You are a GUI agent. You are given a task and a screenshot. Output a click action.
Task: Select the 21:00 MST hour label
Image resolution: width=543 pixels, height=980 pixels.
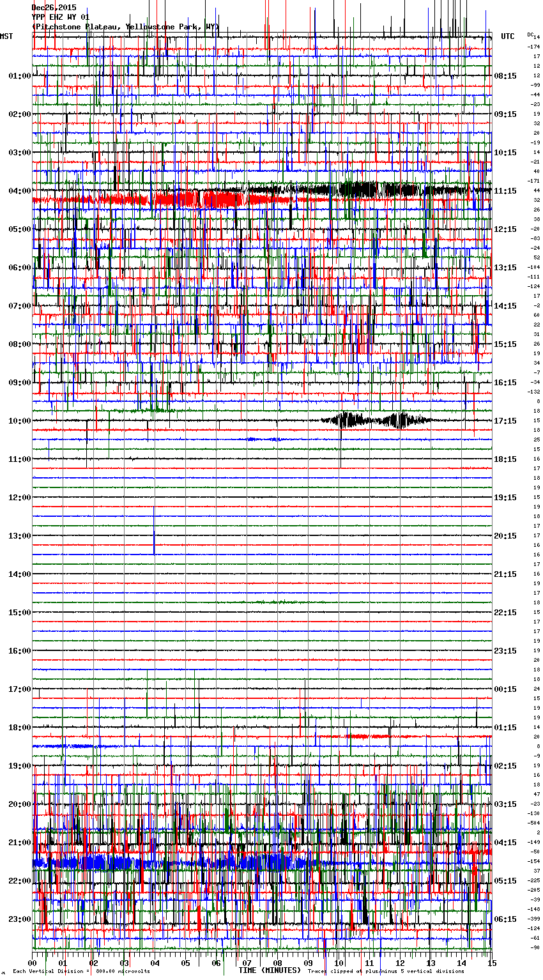[x=20, y=843]
